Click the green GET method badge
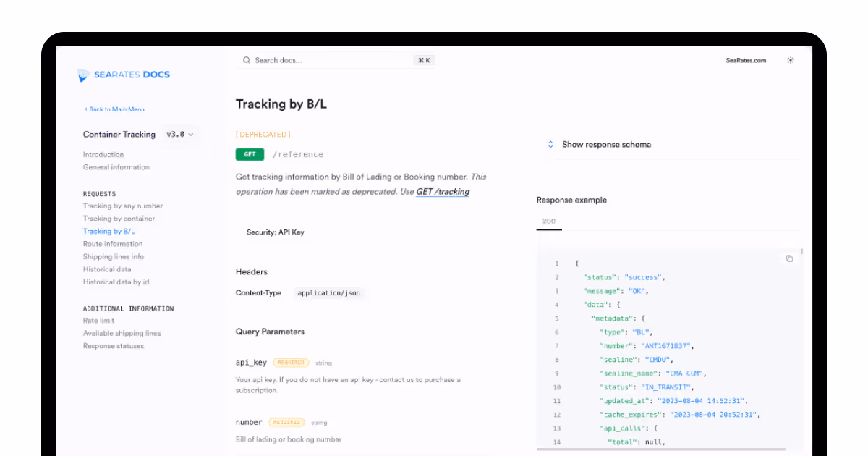Viewport: 868px width, 456px height. (x=250, y=154)
